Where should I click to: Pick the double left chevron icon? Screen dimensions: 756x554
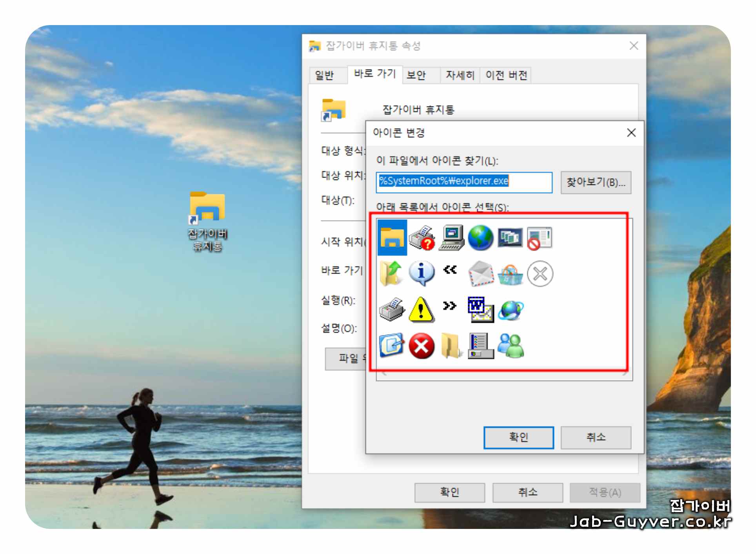click(x=450, y=270)
